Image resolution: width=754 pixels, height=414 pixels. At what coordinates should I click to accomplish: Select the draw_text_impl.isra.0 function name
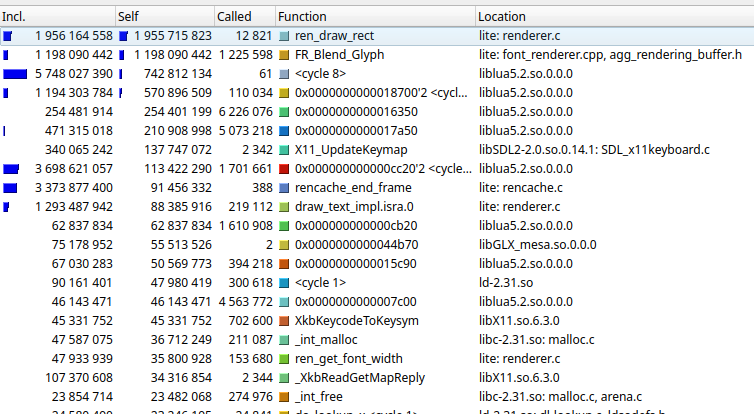pos(354,207)
